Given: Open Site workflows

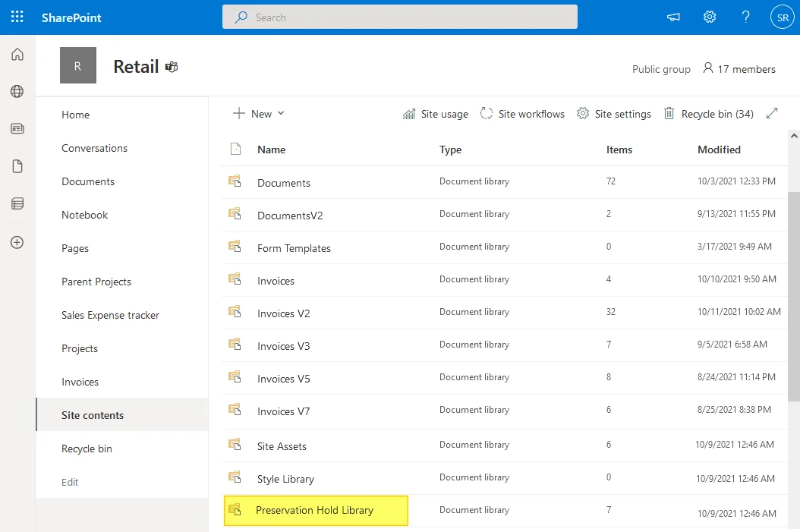Looking at the screenshot, I should pos(522,114).
